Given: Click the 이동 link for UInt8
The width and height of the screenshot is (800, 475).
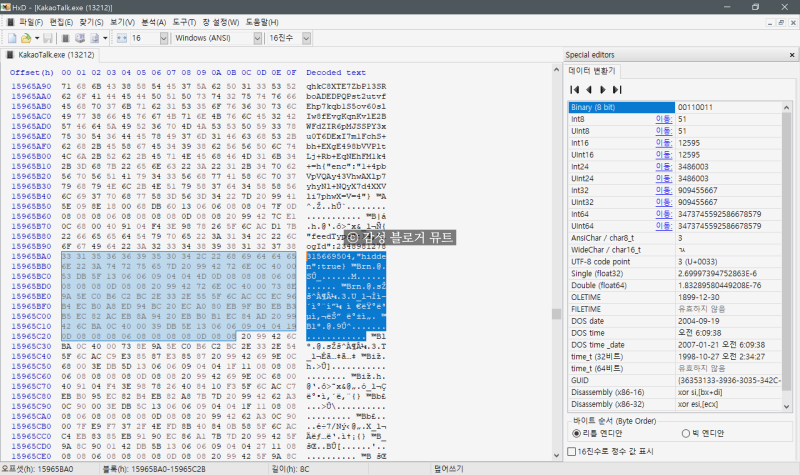Looking at the screenshot, I should point(664,131).
